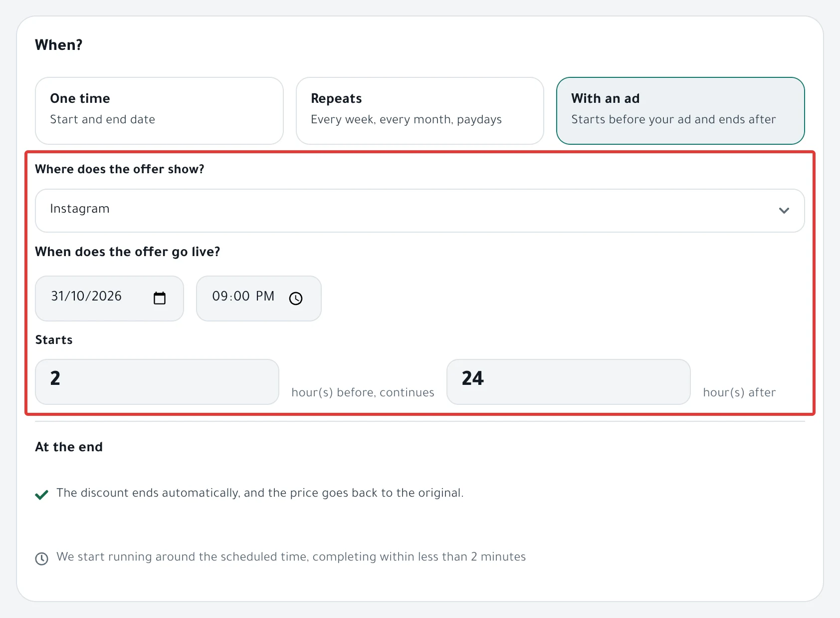Select the One time schedule option
840x618 pixels.
[x=159, y=111]
